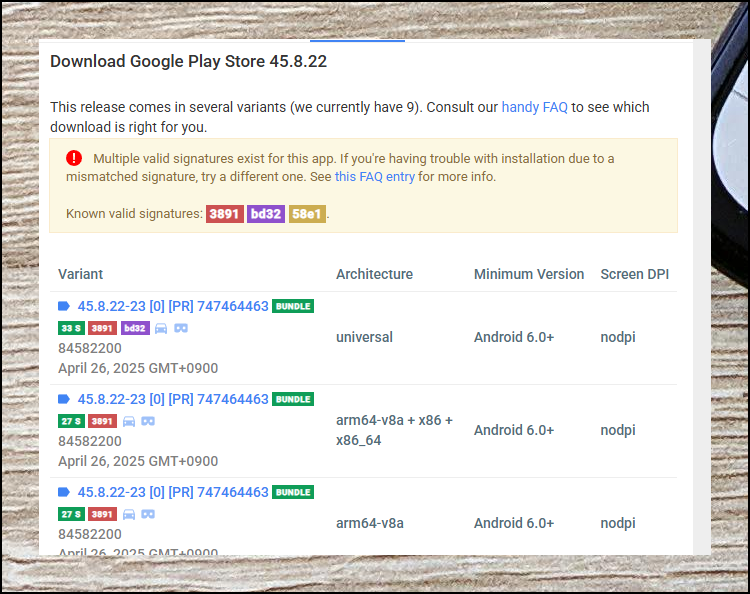
Task: Open the universal variant 45.8.22-23 link
Action: click(173, 306)
